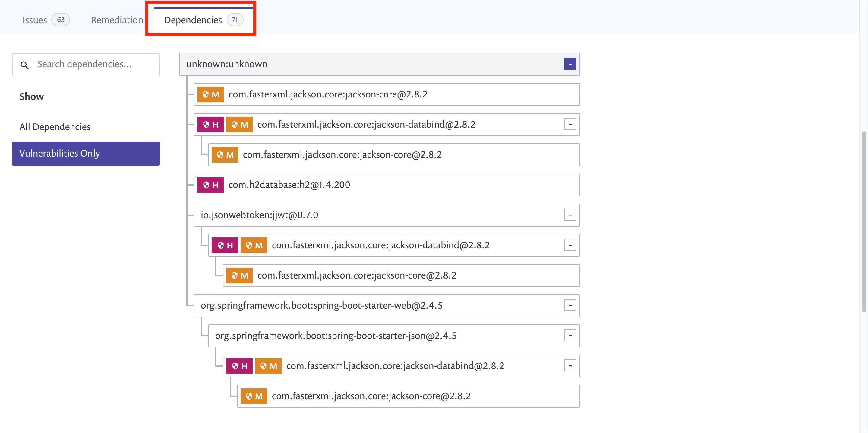Click medium severity badge on top-level jackson-core

(x=210, y=94)
